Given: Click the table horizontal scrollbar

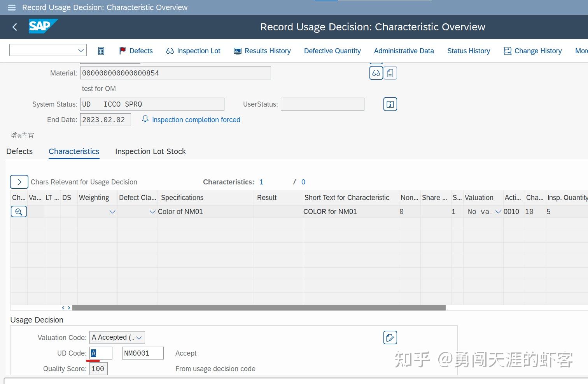Looking at the screenshot, I should [x=259, y=308].
